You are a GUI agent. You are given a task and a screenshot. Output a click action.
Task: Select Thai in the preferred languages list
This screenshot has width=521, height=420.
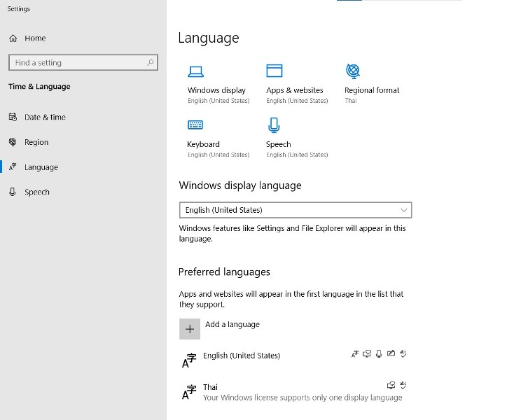click(x=211, y=387)
